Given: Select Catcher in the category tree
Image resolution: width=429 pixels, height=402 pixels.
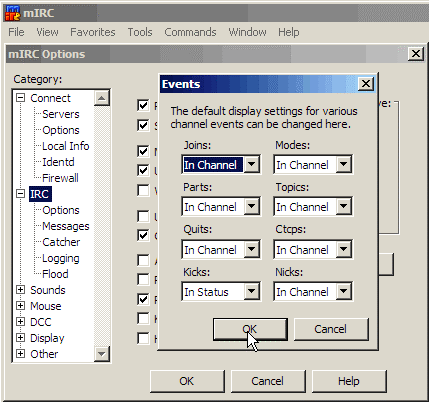Looking at the screenshot, I should coord(61,242).
